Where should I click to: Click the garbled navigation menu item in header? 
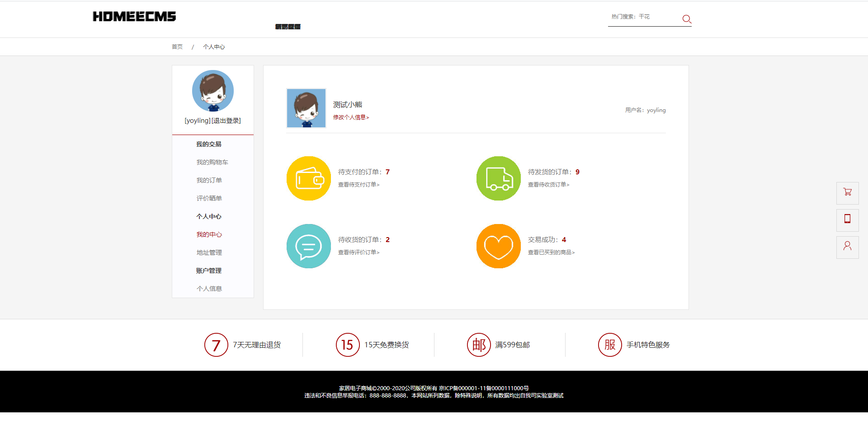[x=288, y=27]
